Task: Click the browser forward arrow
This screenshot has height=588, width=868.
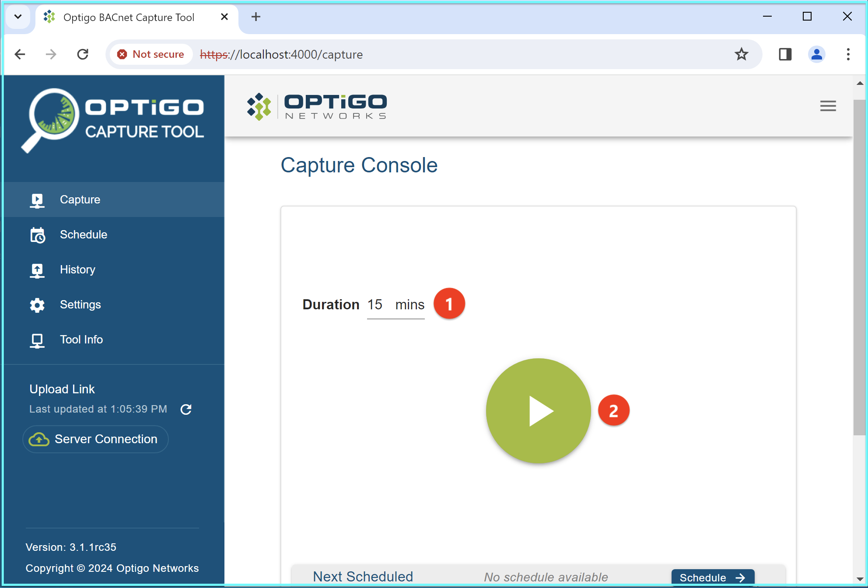Action: pos(51,54)
